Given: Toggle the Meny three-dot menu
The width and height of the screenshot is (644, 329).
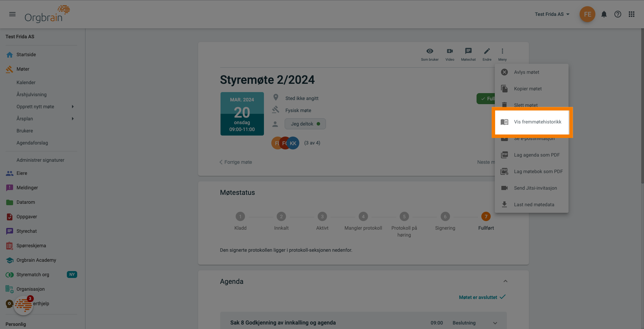Looking at the screenshot, I should (x=502, y=54).
